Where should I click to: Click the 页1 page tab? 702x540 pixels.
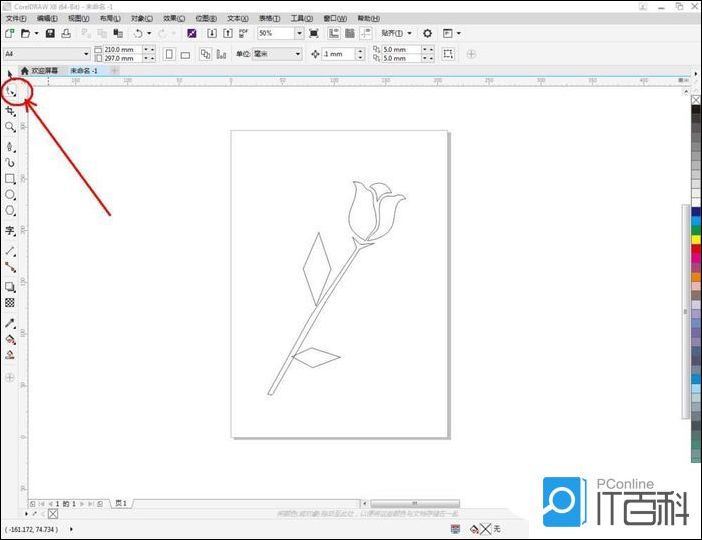(121, 503)
